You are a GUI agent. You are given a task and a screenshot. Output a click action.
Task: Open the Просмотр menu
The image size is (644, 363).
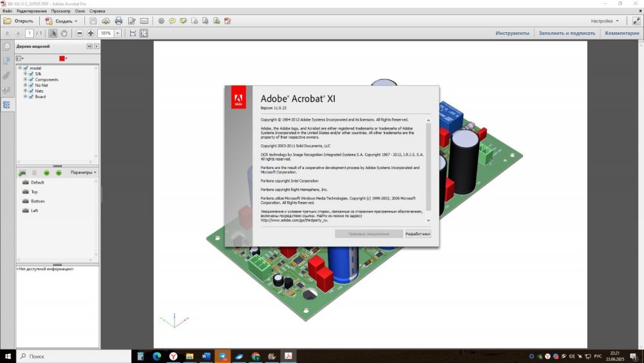click(x=61, y=11)
